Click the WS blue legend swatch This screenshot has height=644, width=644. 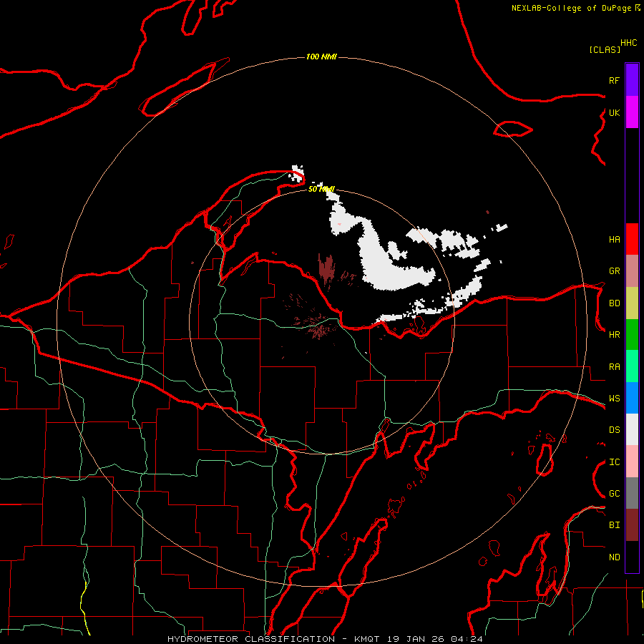(632, 398)
